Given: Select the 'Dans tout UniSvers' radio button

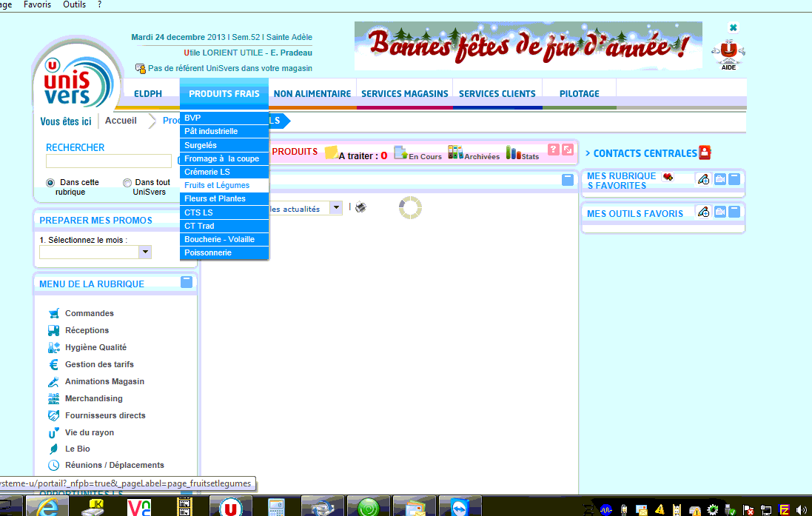Looking at the screenshot, I should 127,182.
